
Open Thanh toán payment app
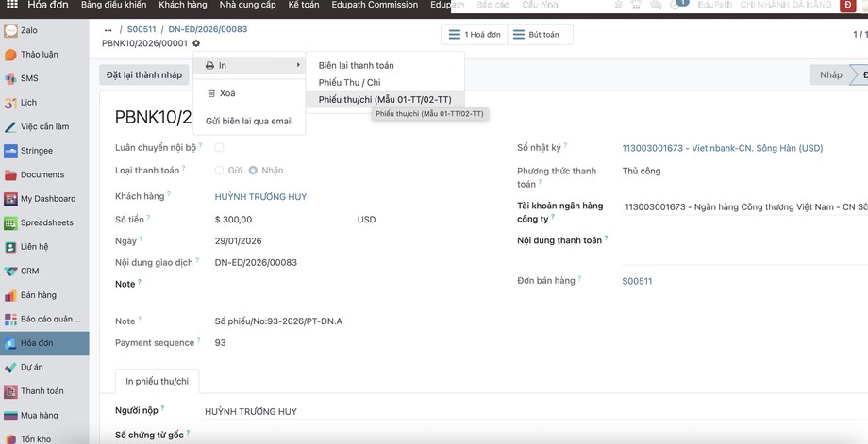click(44, 391)
